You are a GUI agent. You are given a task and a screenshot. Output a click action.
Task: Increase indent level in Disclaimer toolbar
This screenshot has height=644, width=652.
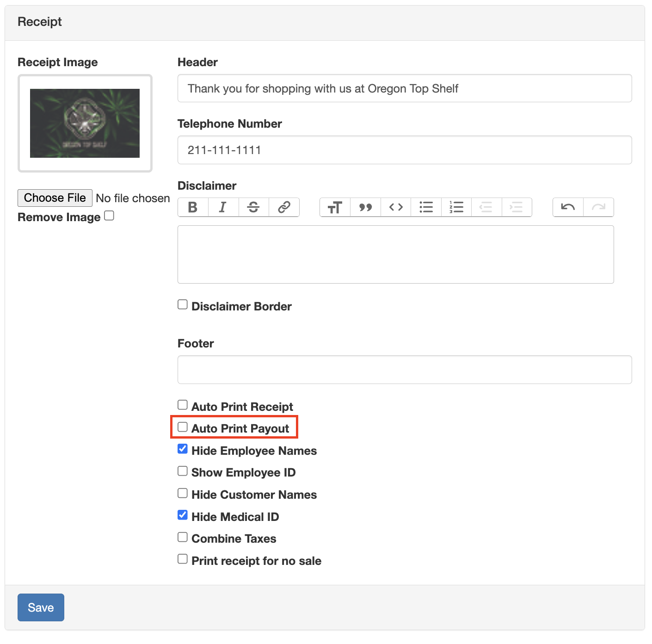click(517, 207)
